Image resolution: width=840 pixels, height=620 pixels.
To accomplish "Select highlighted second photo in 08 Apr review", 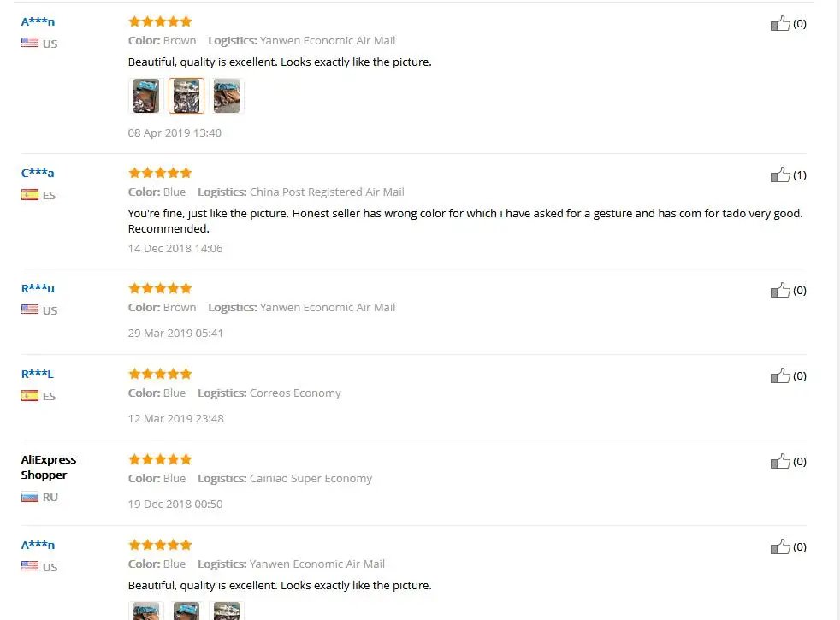I will 186,96.
